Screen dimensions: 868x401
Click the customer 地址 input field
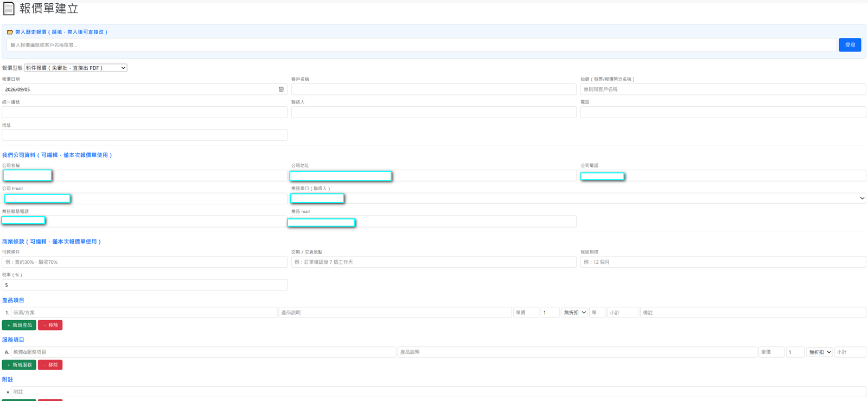coord(144,135)
